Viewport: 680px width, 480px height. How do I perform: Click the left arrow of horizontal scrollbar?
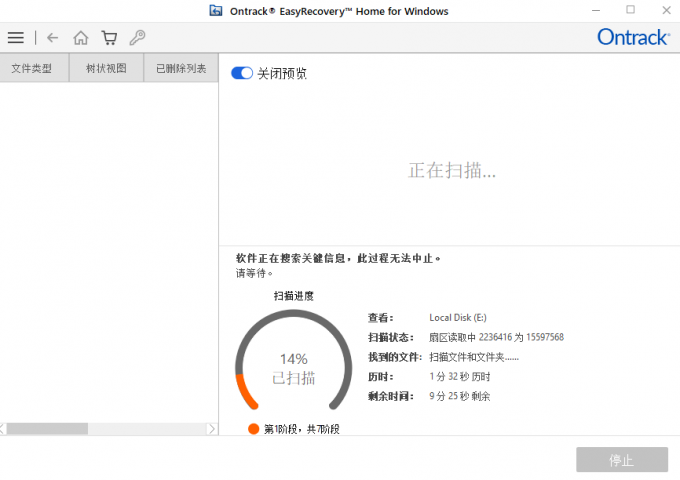point(3,429)
